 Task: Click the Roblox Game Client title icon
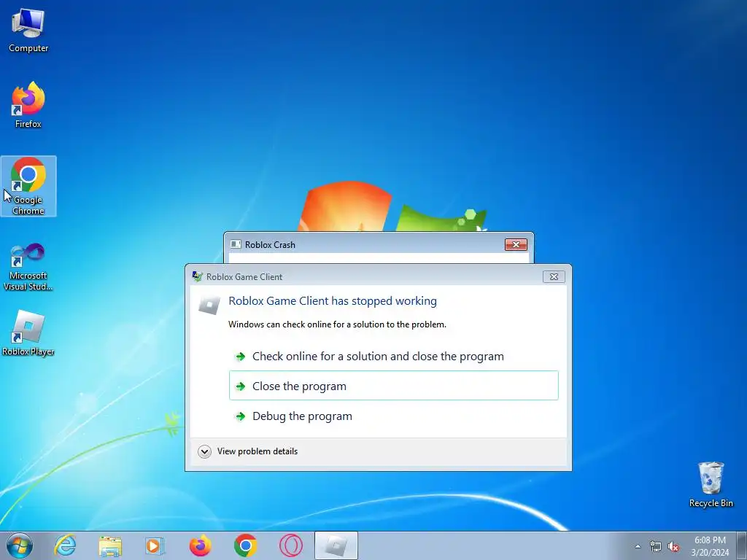coord(197,276)
